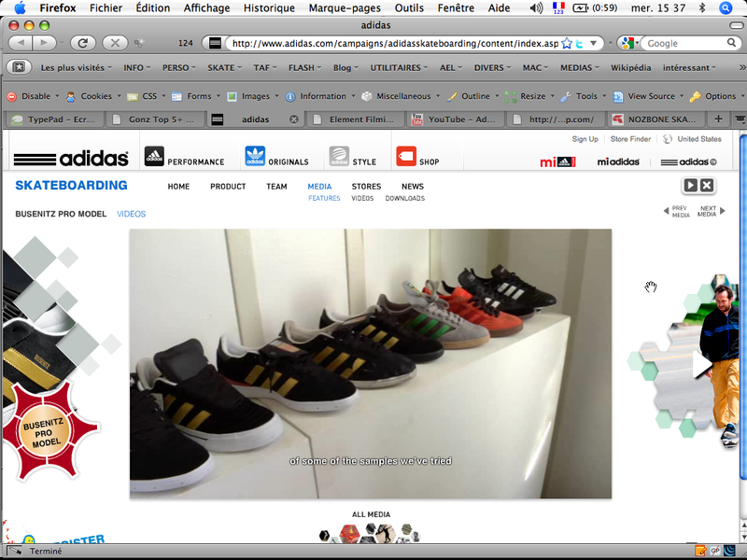
Task: Open the Store Finder link
Action: (x=630, y=139)
